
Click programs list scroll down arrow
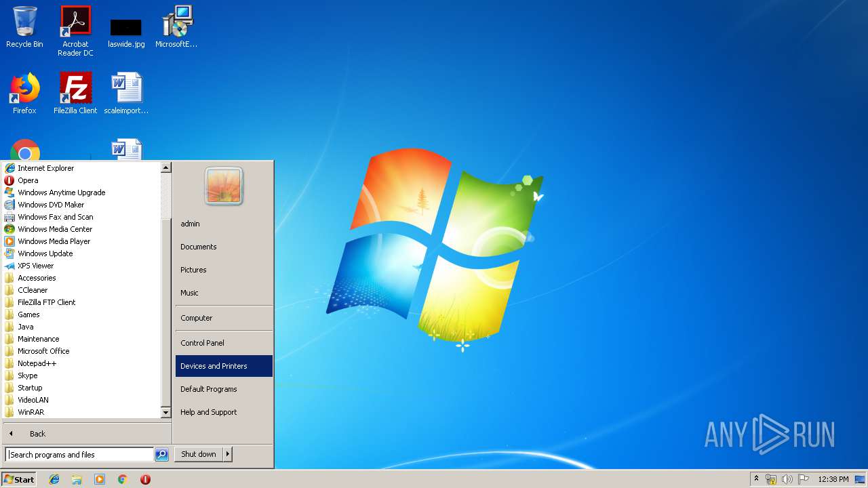(166, 412)
